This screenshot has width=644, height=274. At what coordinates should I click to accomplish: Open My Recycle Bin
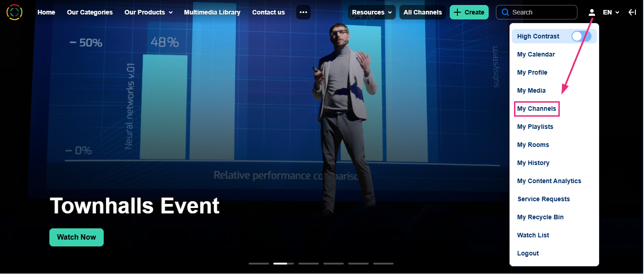pos(540,217)
